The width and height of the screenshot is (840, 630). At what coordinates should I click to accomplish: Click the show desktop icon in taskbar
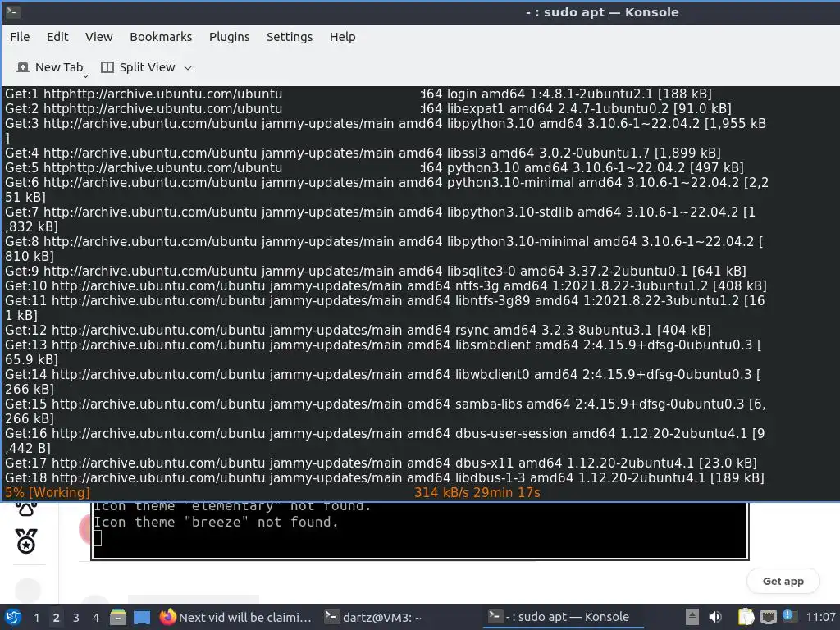pos(142,617)
